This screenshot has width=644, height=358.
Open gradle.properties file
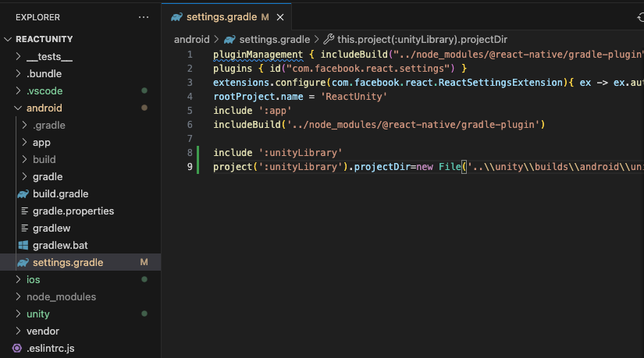[73, 211]
